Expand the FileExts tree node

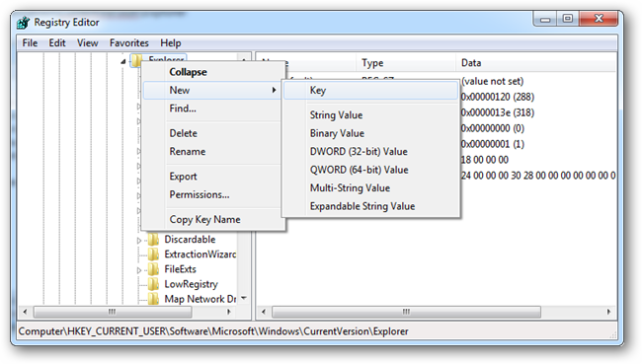(139, 270)
